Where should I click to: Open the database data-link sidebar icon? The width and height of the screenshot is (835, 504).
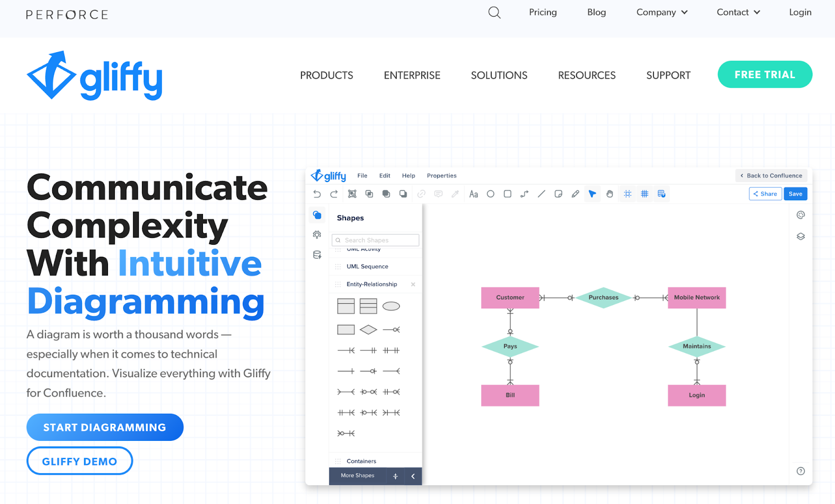tap(317, 255)
